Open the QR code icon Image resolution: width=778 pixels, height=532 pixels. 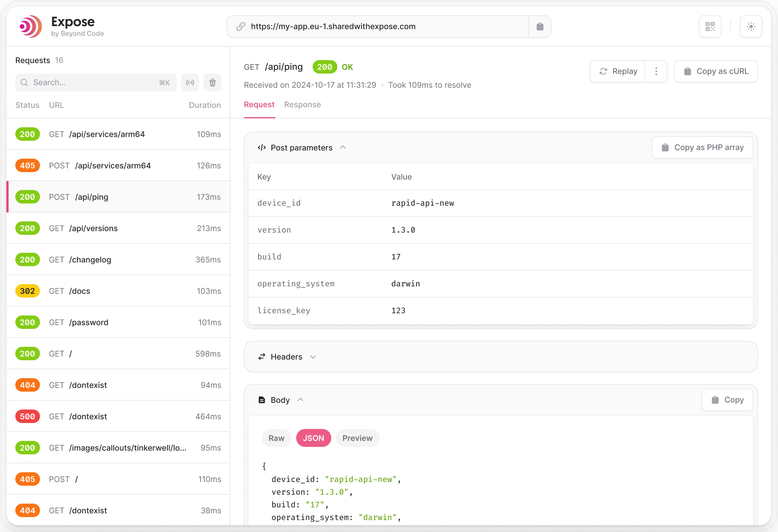coord(710,27)
